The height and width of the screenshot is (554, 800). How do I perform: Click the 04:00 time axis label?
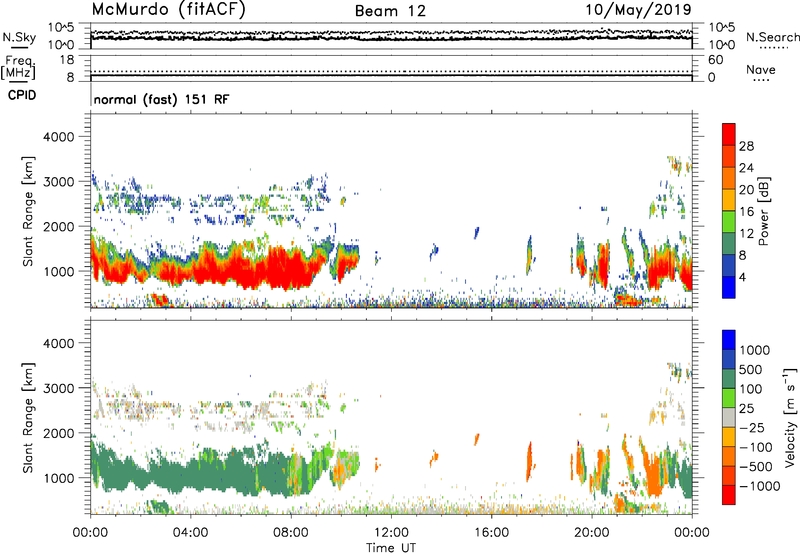[x=190, y=533]
